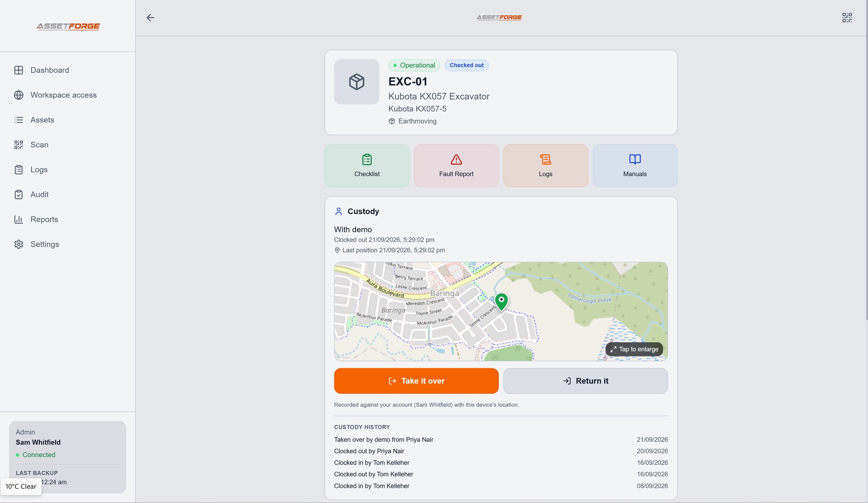The width and height of the screenshot is (868, 503).
Task: Click the 10°C Clear weather widget
Action: pos(21,486)
